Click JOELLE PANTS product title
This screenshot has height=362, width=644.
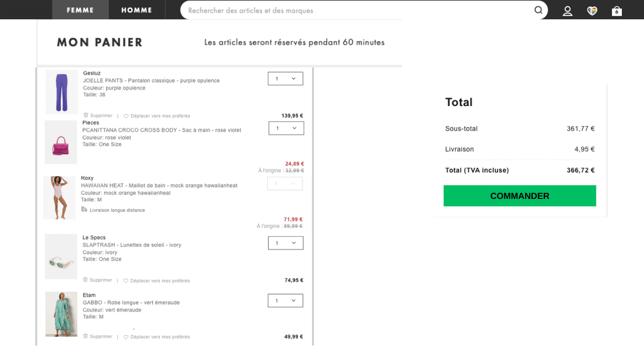tap(151, 81)
